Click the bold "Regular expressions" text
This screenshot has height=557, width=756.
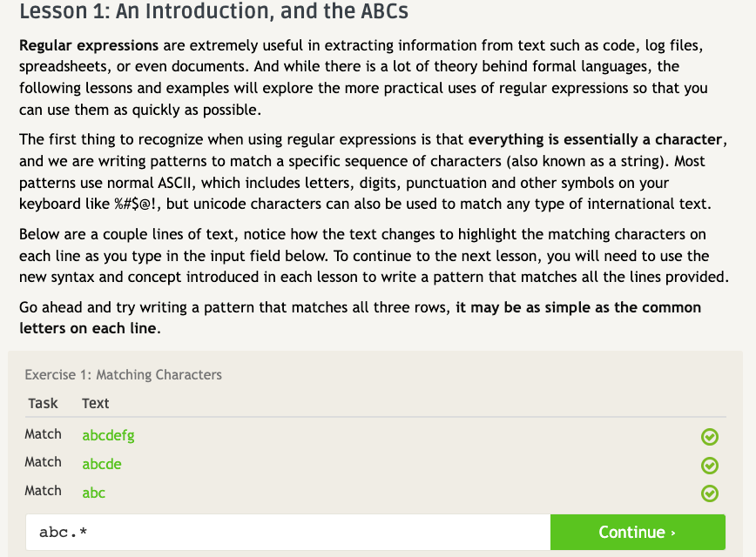[x=89, y=45]
